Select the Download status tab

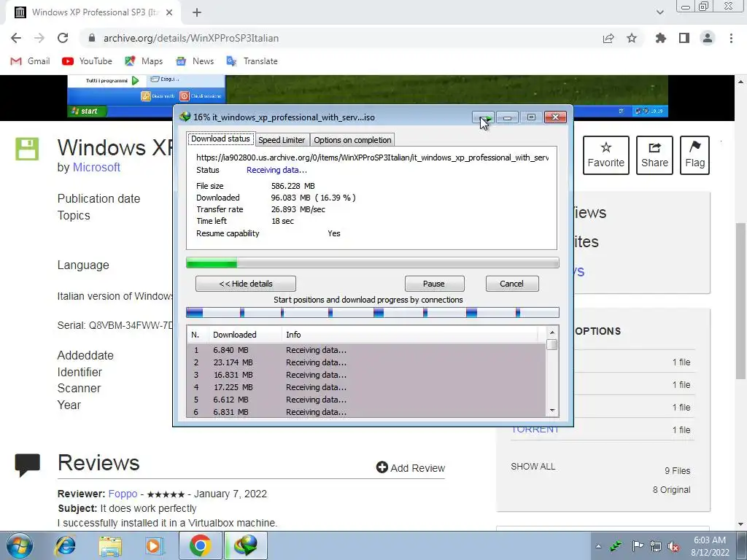(220, 139)
